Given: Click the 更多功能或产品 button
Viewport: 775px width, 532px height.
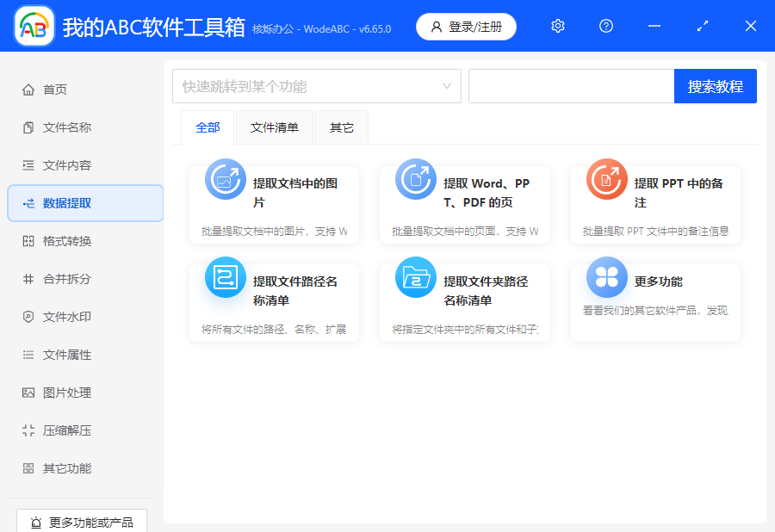Looking at the screenshot, I should (x=82, y=521).
